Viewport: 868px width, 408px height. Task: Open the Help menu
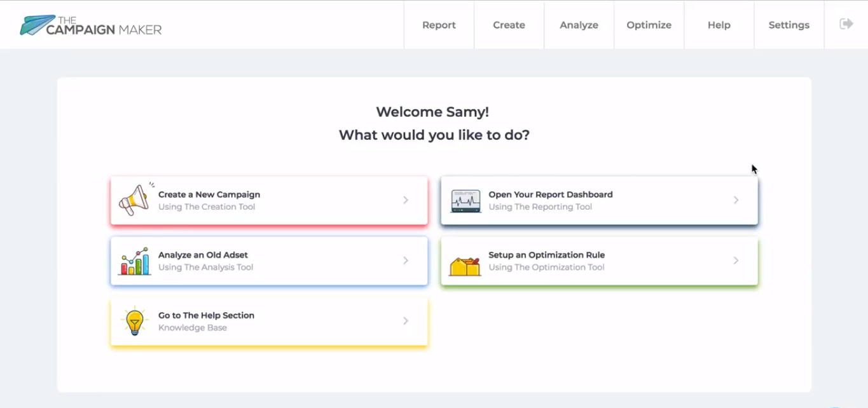719,25
